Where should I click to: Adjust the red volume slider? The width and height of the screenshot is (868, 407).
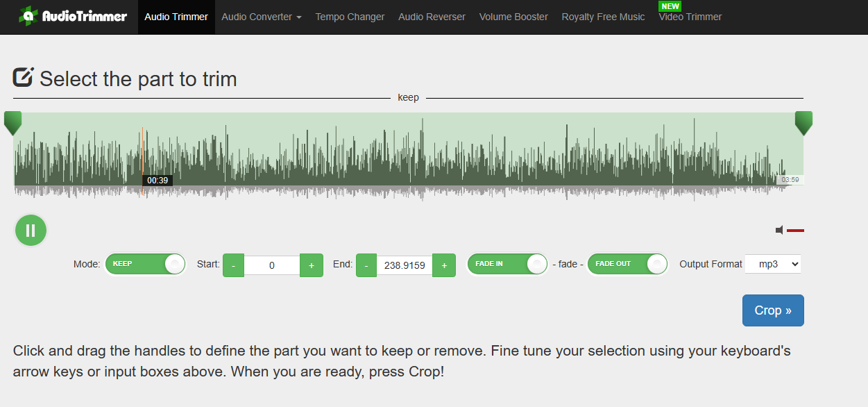pos(795,230)
